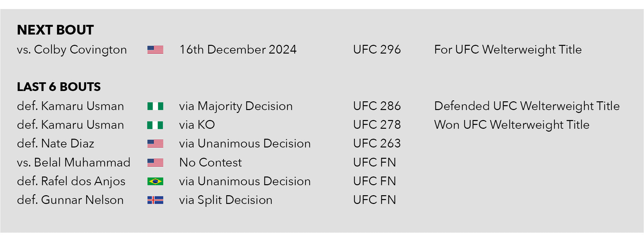Click the Icelandic flag beside Gunnar Nelson
The image size is (644, 242).
[155, 200]
